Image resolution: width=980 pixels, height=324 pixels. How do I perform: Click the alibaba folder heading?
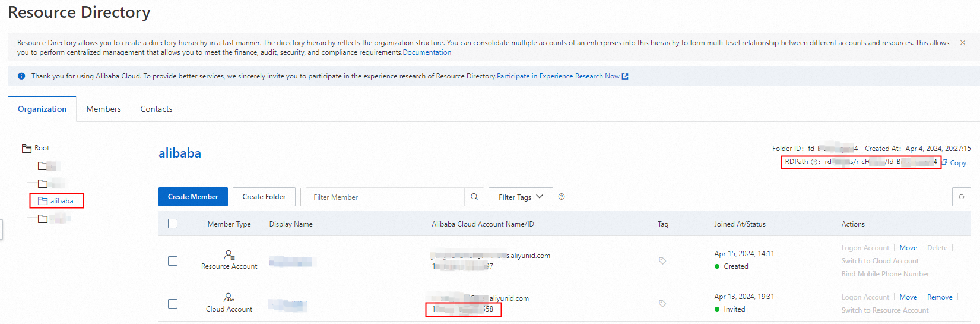[180, 153]
